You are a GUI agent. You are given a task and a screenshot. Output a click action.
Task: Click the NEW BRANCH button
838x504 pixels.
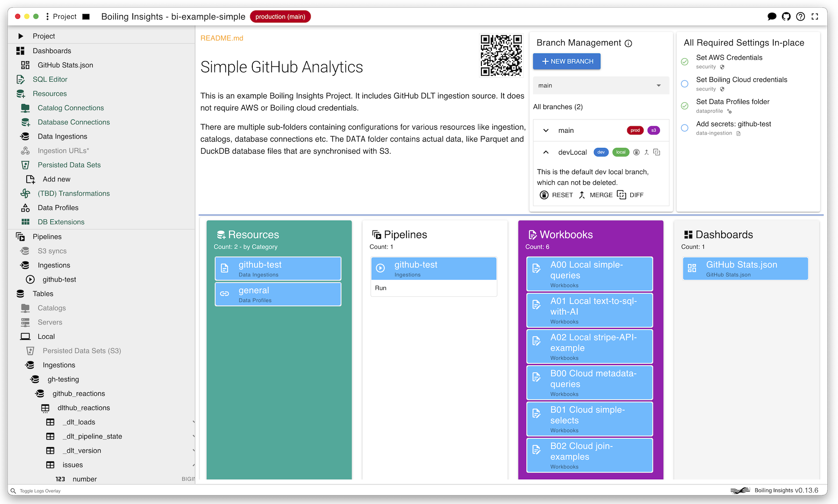click(567, 61)
